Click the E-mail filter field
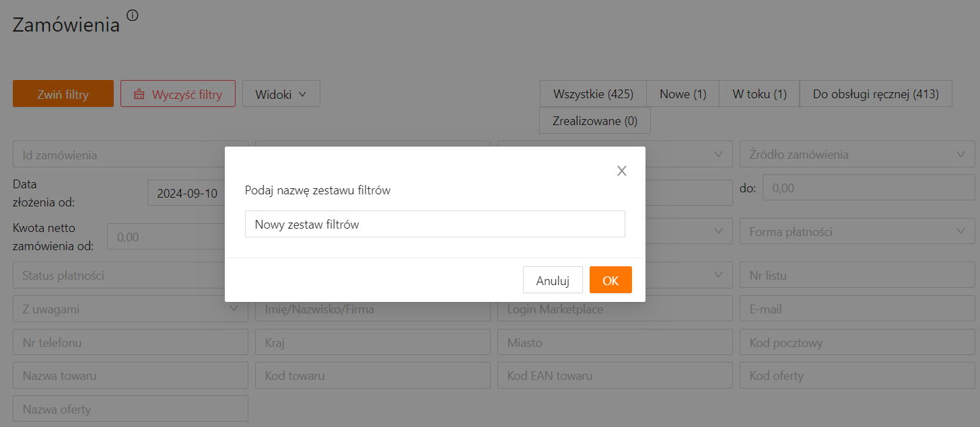This screenshot has height=427, width=980. coord(857,309)
